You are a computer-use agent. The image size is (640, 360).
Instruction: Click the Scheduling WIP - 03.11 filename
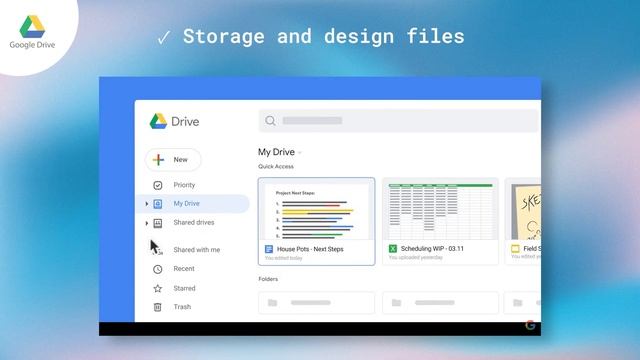(x=432, y=249)
